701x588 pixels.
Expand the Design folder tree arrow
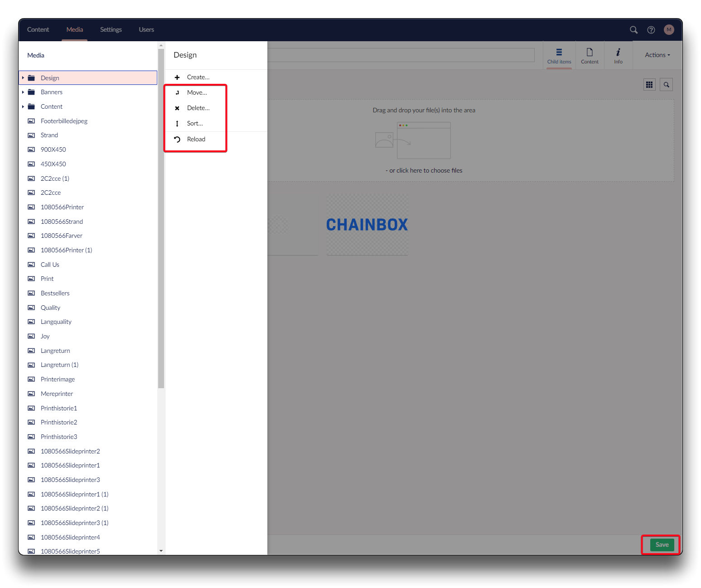(23, 78)
